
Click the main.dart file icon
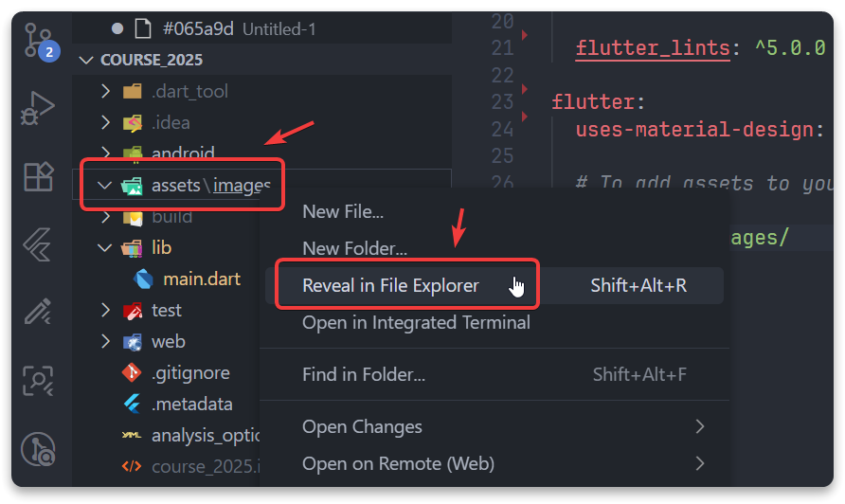point(144,279)
